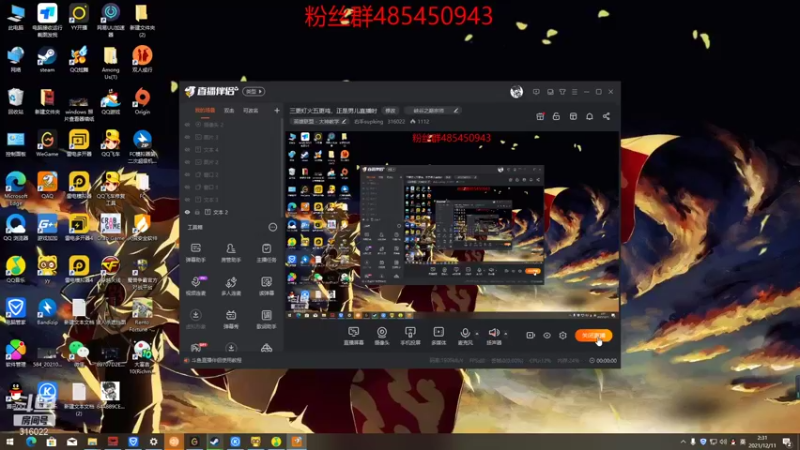Toggle visibility of 摄像头 2 layer
800x450 pixels.
click(x=187, y=124)
